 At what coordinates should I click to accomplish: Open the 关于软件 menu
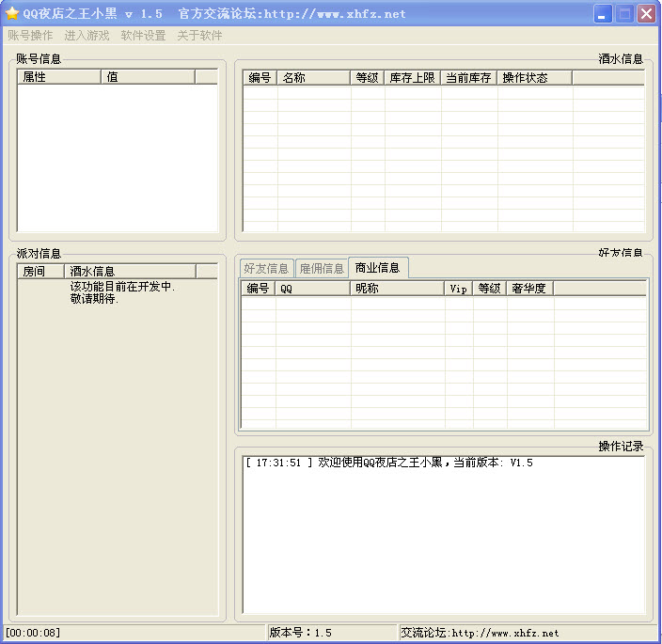(199, 36)
